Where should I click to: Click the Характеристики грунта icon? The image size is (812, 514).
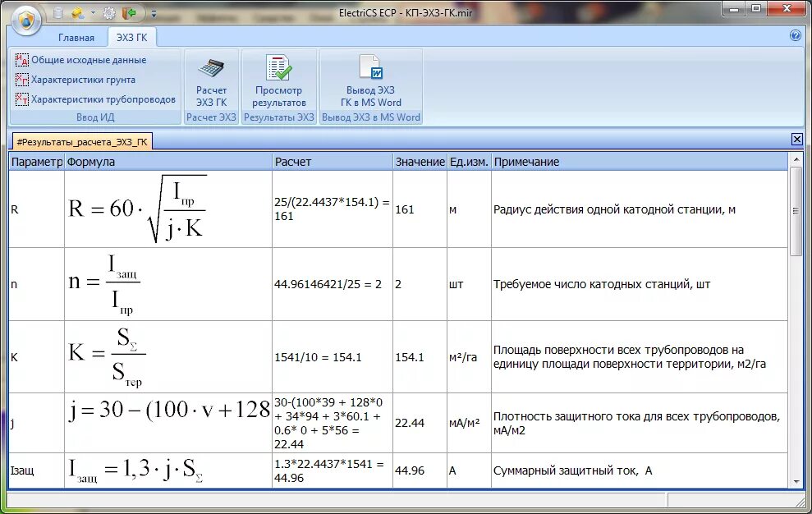(21, 80)
